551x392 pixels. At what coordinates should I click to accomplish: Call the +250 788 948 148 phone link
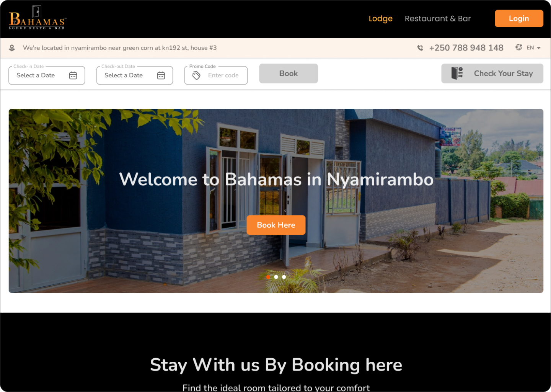pyautogui.click(x=466, y=48)
